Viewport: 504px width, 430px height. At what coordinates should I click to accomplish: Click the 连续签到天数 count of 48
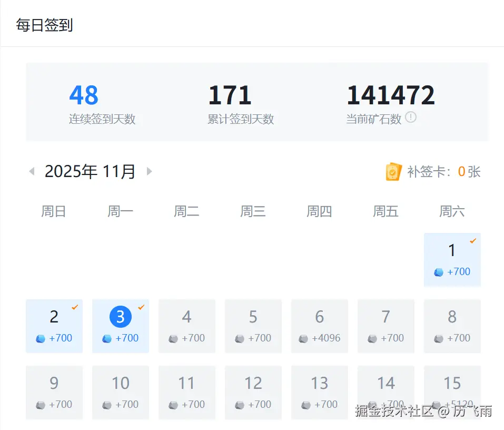pyautogui.click(x=84, y=94)
